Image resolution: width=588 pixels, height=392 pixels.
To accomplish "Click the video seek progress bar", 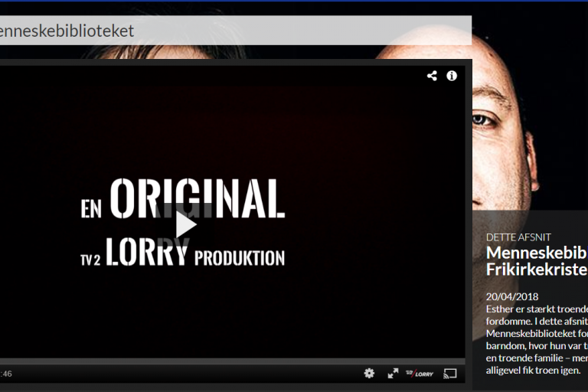I will [x=230, y=361].
